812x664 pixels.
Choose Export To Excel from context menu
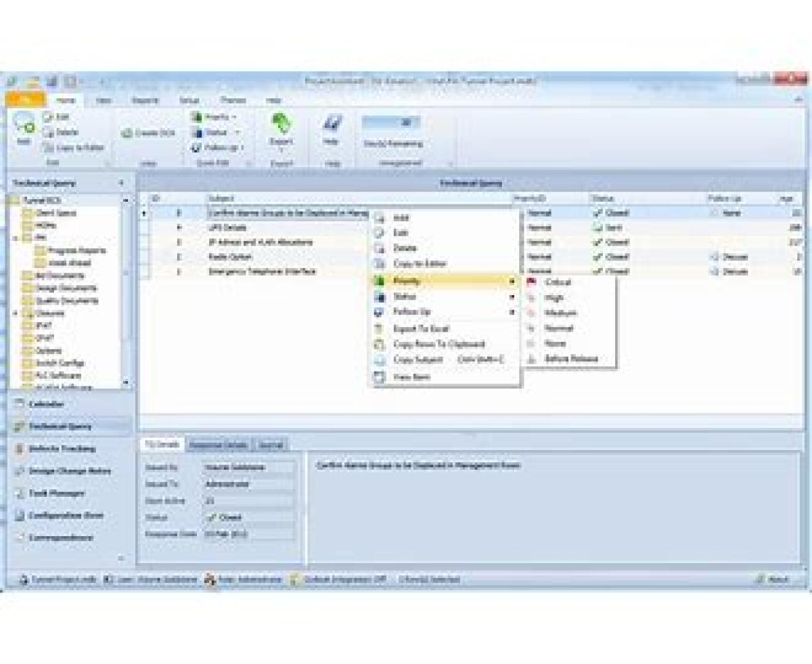[x=421, y=329]
